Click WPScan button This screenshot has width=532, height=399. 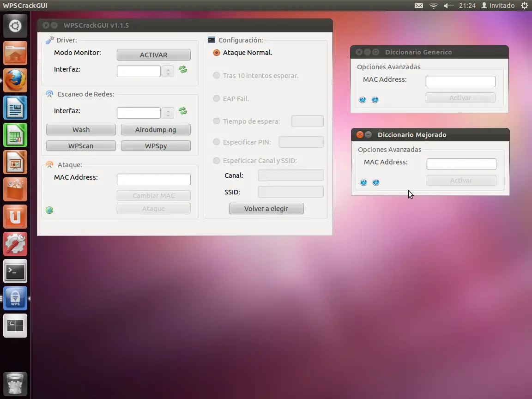[81, 146]
